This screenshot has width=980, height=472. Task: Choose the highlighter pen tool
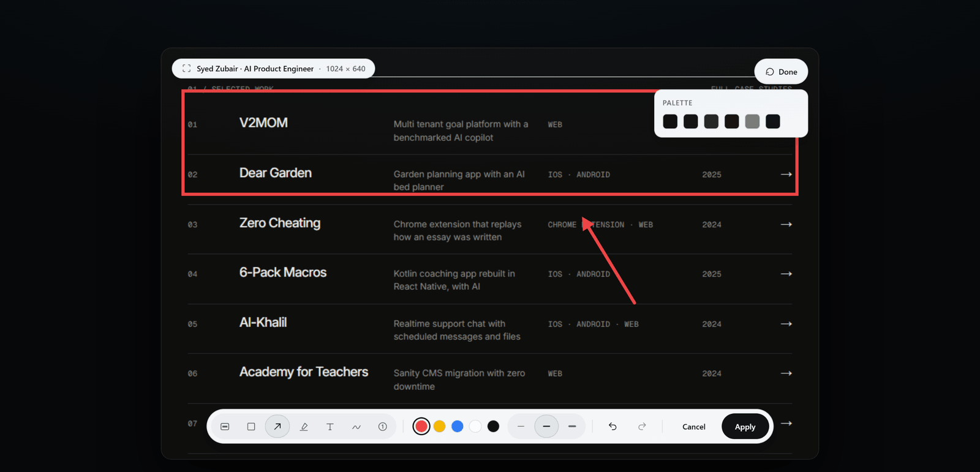pyautogui.click(x=304, y=427)
